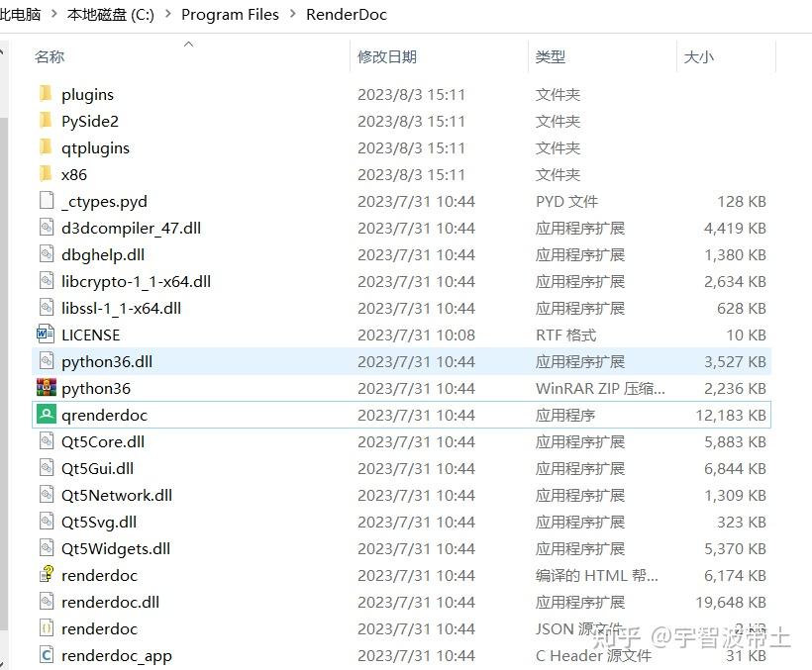Navigate to 此电脑 via the breadcrumb
The width and height of the screenshot is (812, 670).
(x=20, y=15)
